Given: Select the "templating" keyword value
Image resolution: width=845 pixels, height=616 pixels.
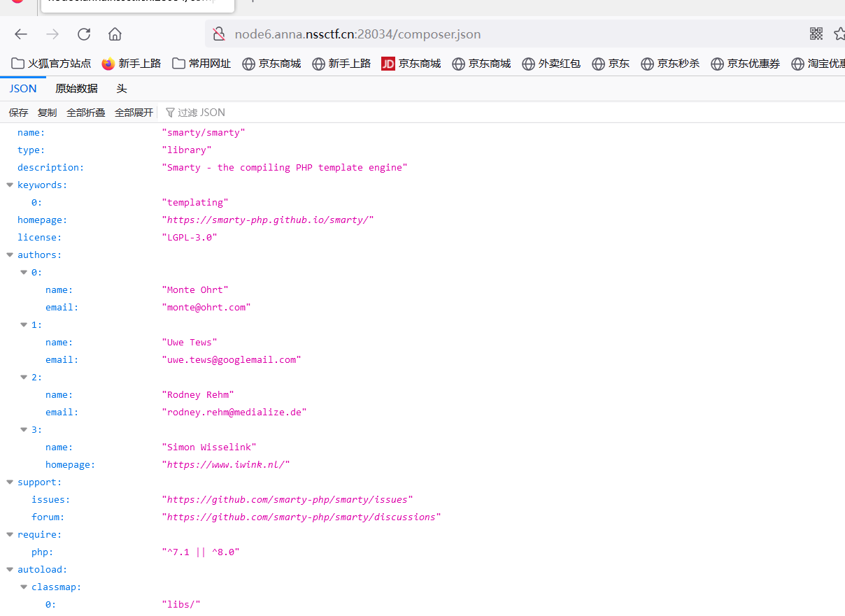Looking at the screenshot, I should click(195, 203).
